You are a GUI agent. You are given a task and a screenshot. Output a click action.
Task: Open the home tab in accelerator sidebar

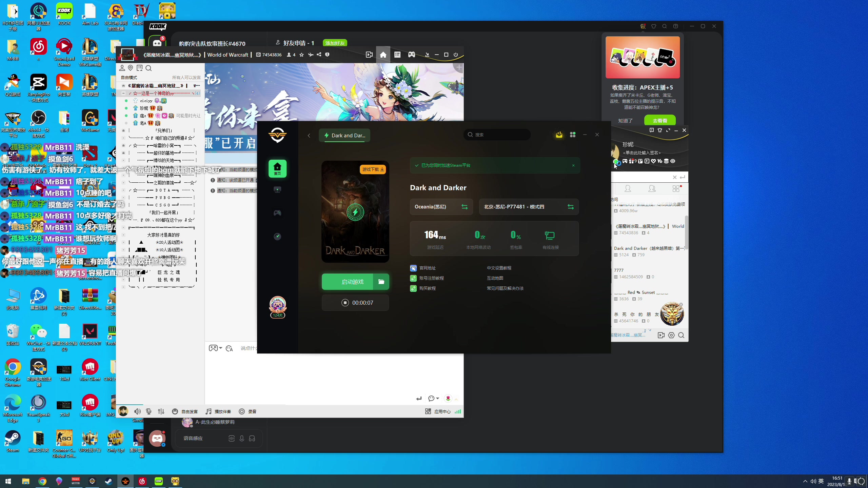277,168
